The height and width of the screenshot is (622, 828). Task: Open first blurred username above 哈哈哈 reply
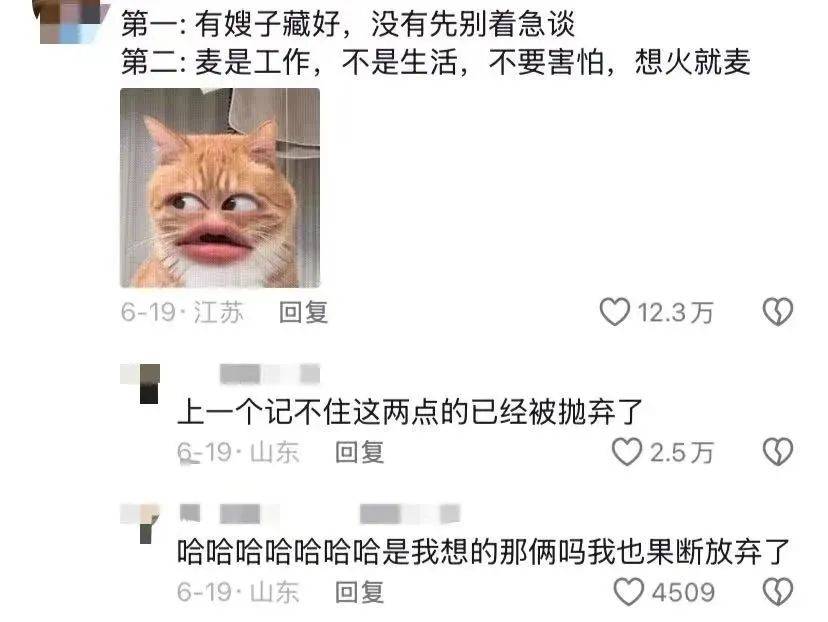tap(229, 513)
